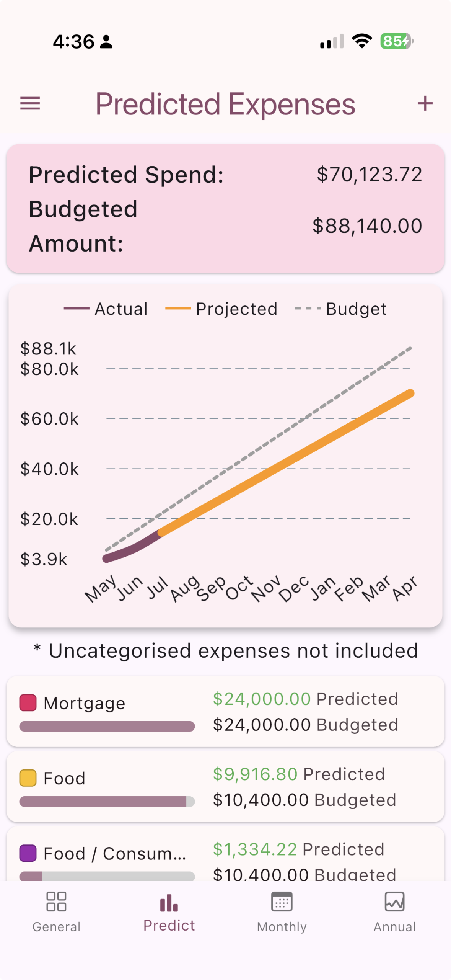Toggle the Projected legend entry
Viewport: 451px width, 980px height.
point(221,309)
